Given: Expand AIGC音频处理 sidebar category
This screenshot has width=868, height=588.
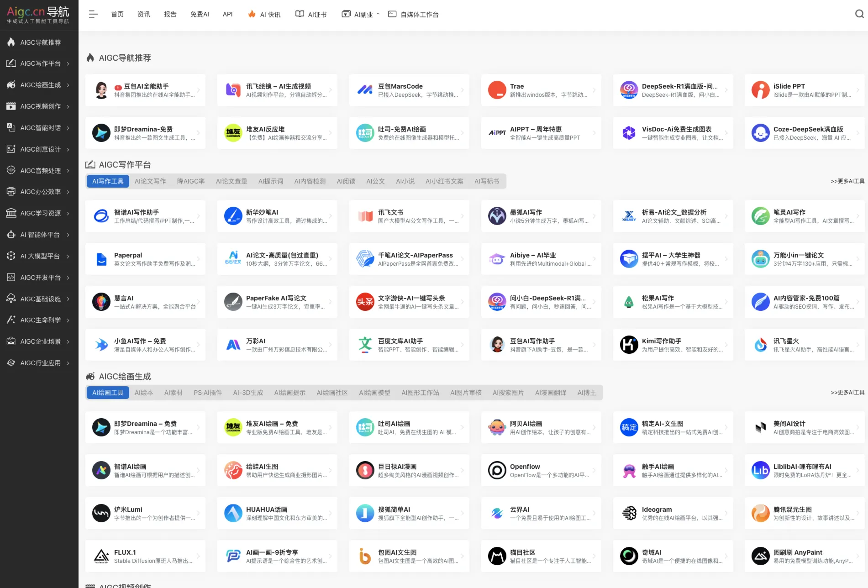Looking at the screenshot, I should tap(39, 171).
